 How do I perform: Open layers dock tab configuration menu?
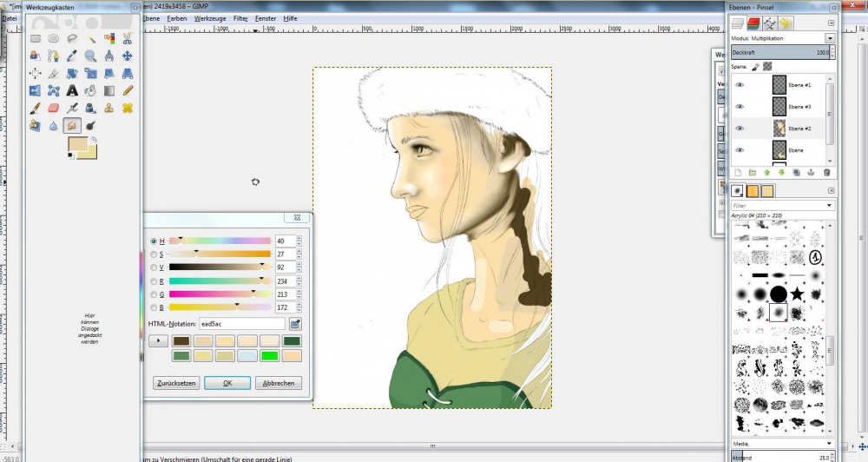pyautogui.click(x=831, y=23)
